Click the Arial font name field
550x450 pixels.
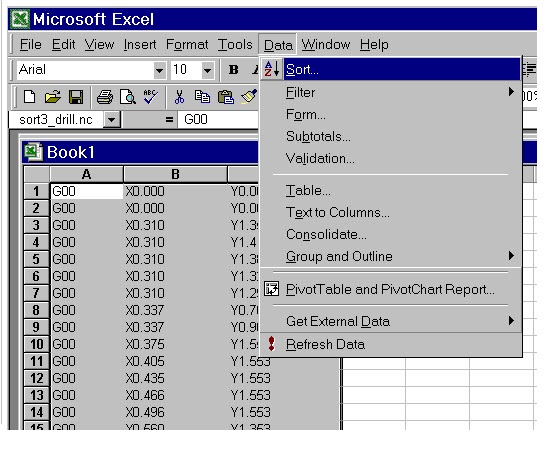(x=86, y=70)
